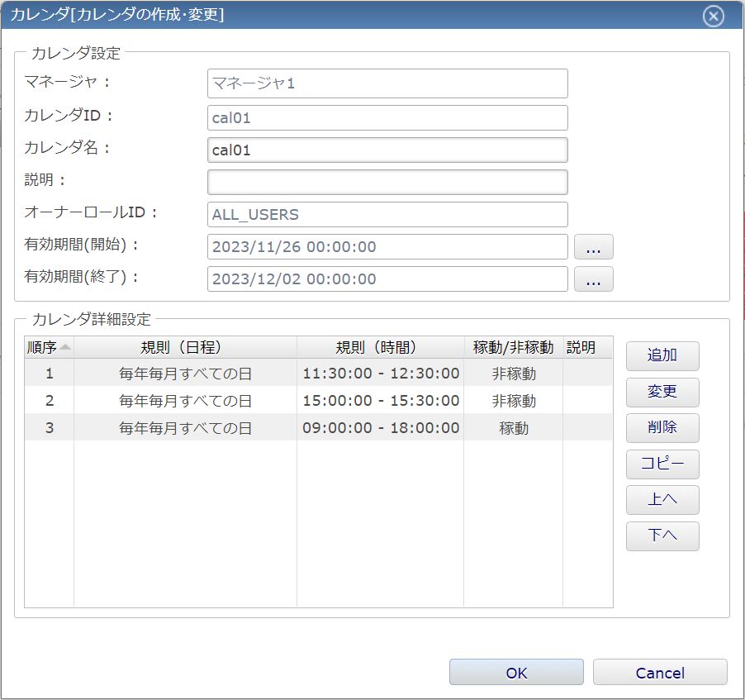Move selected rule down with 下へ
Screen dimensions: 745x700
click(662, 536)
